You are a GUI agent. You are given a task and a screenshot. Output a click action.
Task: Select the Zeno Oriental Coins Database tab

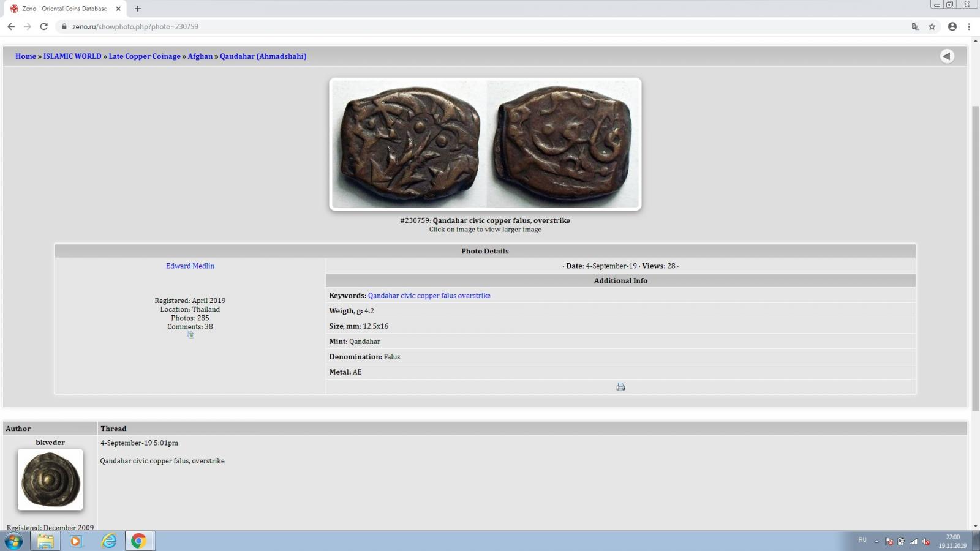click(x=64, y=9)
